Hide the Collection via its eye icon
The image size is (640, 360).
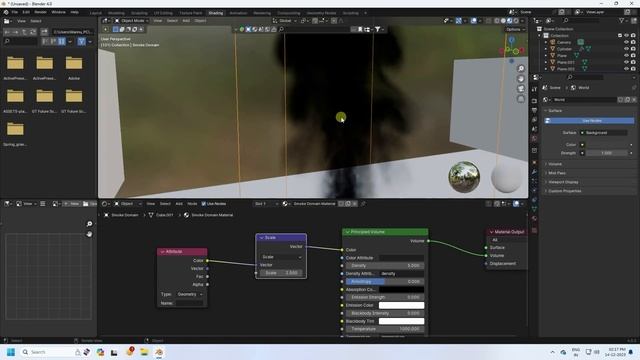tap(626, 36)
